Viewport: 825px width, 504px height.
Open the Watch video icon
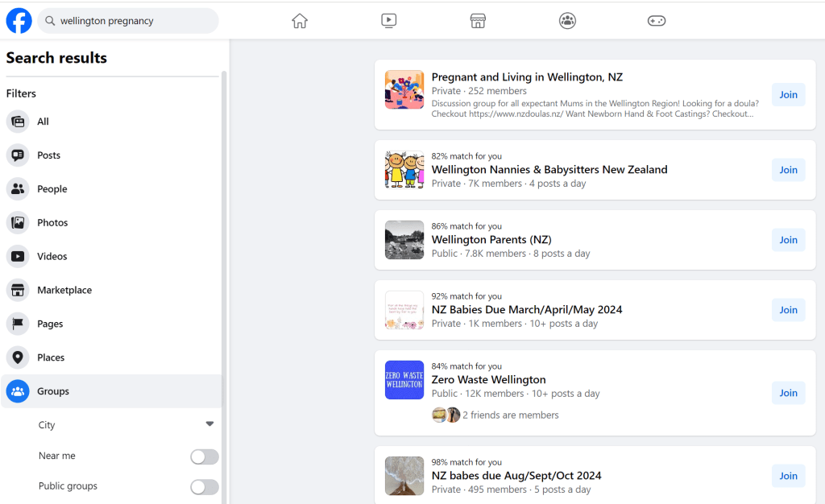pos(389,21)
